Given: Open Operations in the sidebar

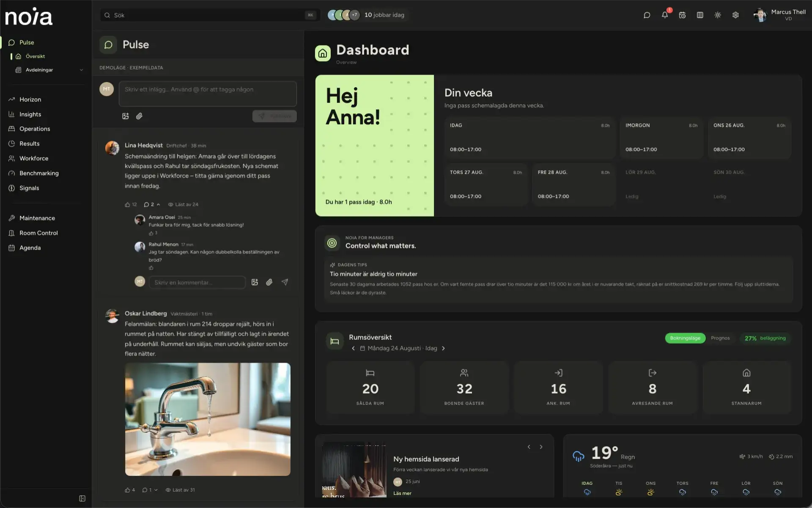Looking at the screenshot, I should (x=35, y=129).
